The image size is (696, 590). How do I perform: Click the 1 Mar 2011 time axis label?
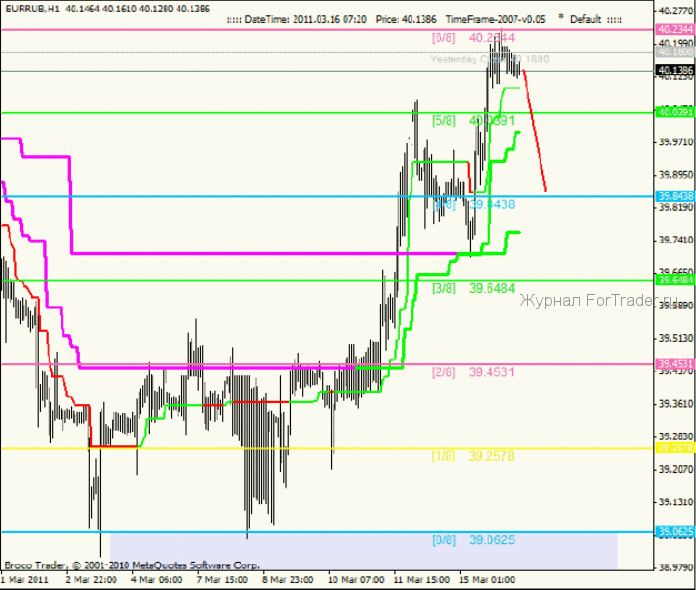pos(25,580)
